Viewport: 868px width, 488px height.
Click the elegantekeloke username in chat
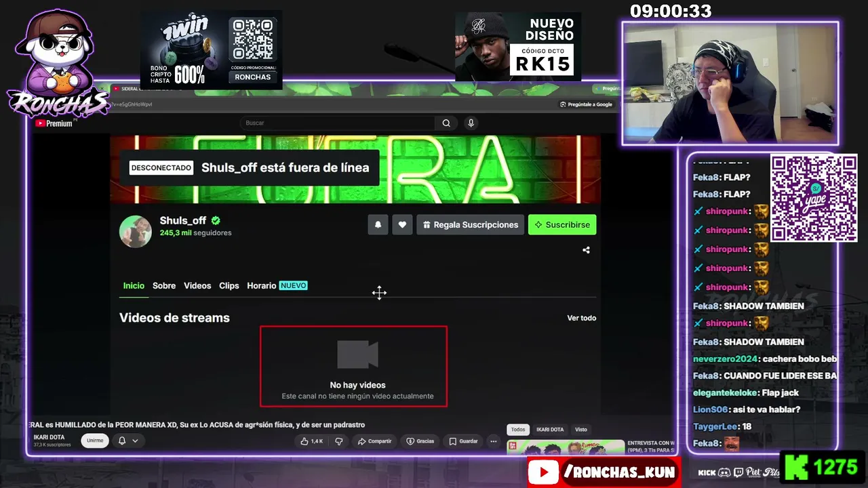click(x=725, y=392)
